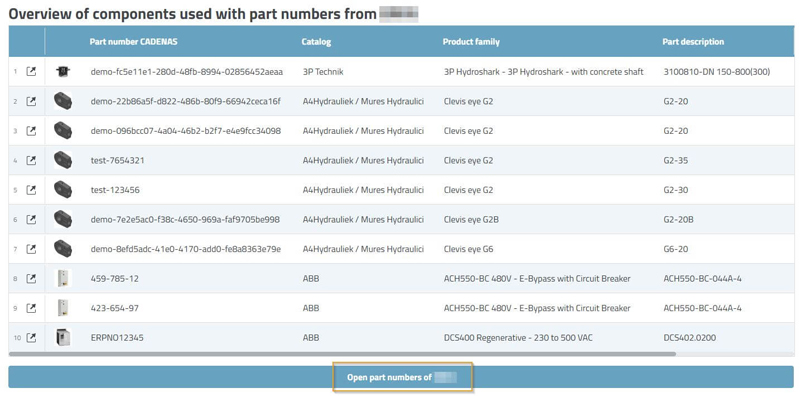The height and width of the screenshot is (396, 800).
Task: Select part number demo-fc5e11e1-280d-48fb-8994-02856452aeaa
Action: (x=187, y=72)
